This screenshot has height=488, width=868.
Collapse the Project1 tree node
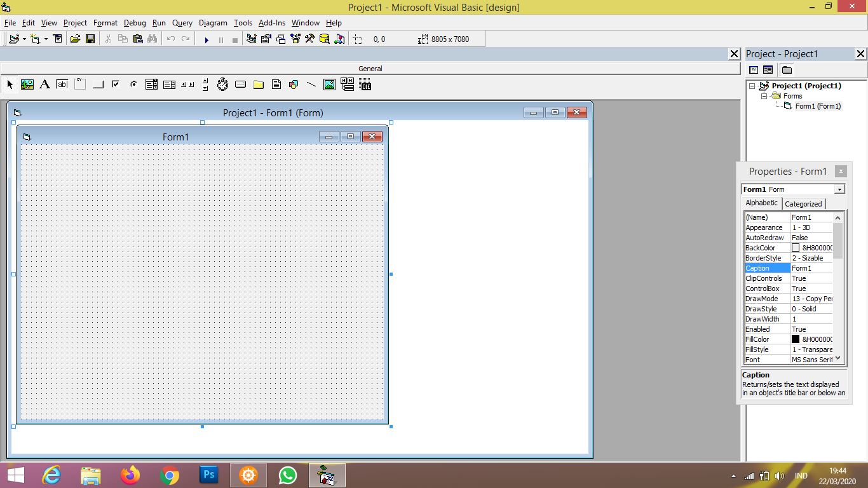point(752,86)
